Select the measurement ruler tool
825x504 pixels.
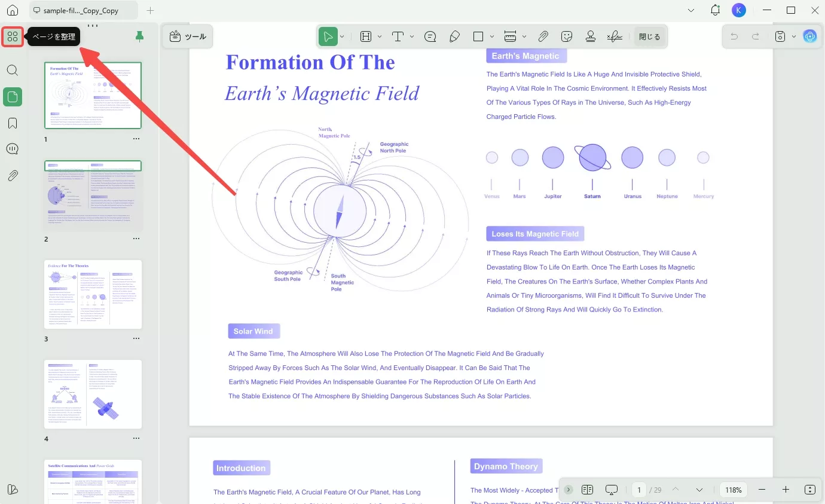pyautogui.click(x=511, y=36)
